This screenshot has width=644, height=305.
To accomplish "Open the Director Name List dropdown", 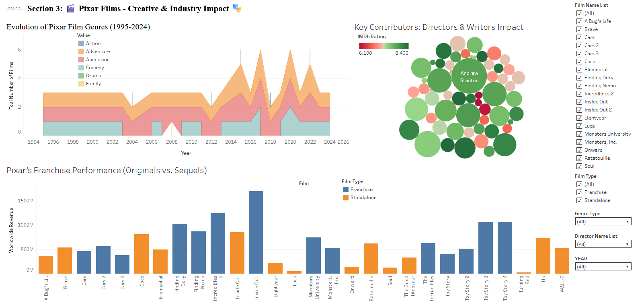I will tap(603, 244).
